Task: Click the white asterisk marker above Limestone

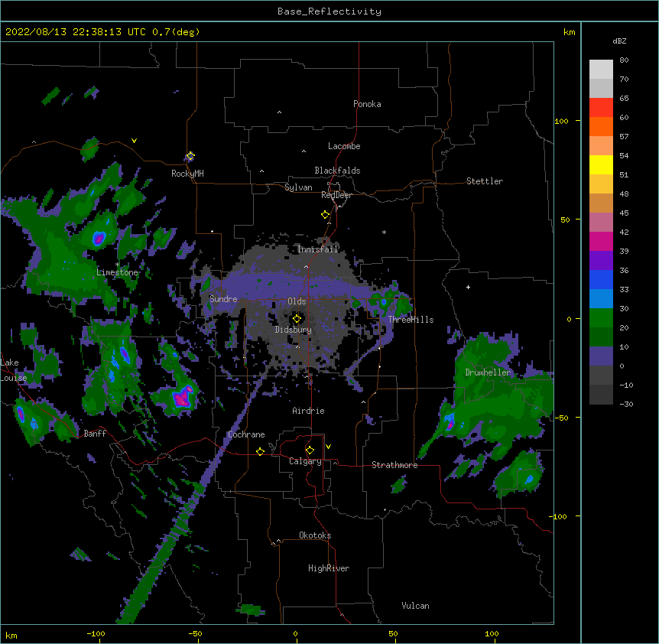Action: click(x=117, y=264)
